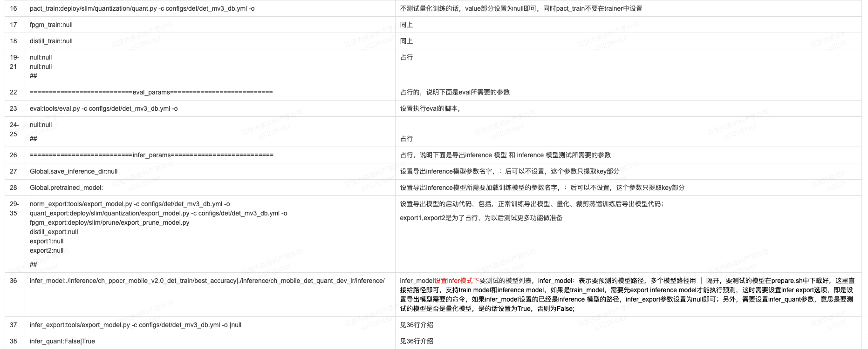Click 占行 description in row 24-25

[406, 139]
